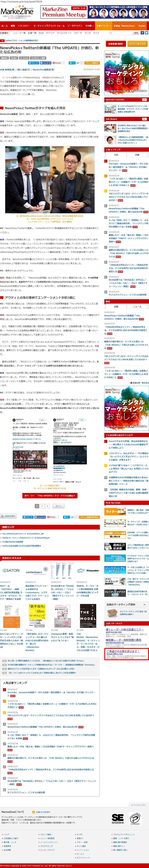
Task: Click the privacy mark logo in the footer
Action: point(135,819)
